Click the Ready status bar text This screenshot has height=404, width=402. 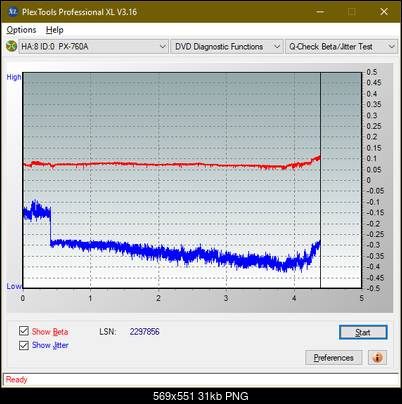tap(16, 380)
